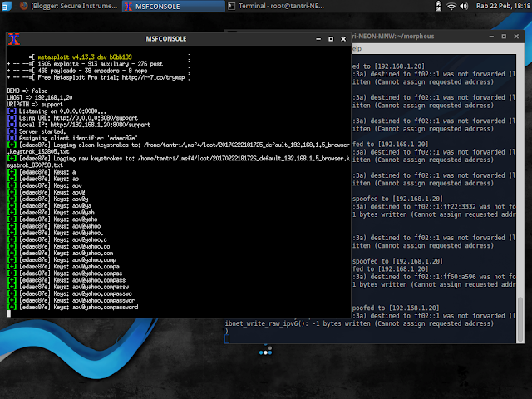Switch to the Blogger Firefox taskbar window

pos(68,6)
